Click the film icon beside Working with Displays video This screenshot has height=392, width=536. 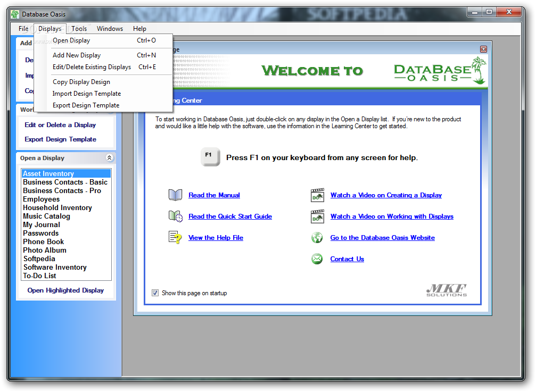tap(317, 216)
